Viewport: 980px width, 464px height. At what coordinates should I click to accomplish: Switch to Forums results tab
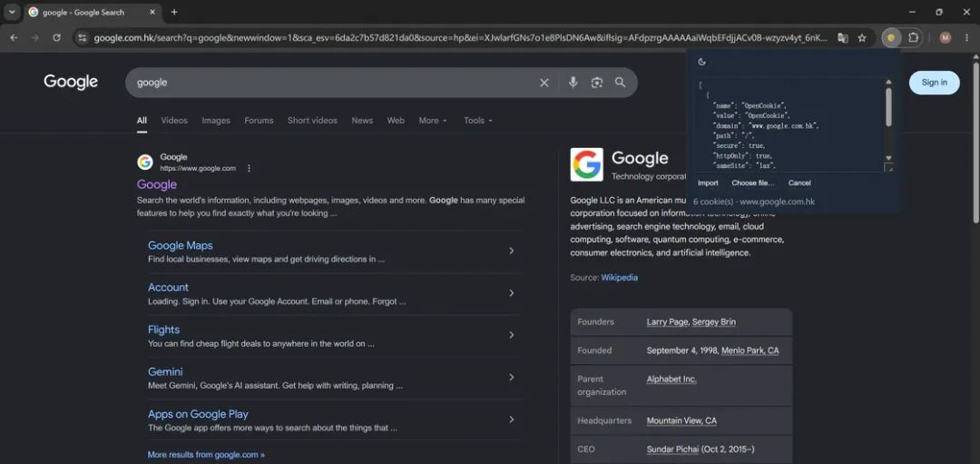coord(259,121)
